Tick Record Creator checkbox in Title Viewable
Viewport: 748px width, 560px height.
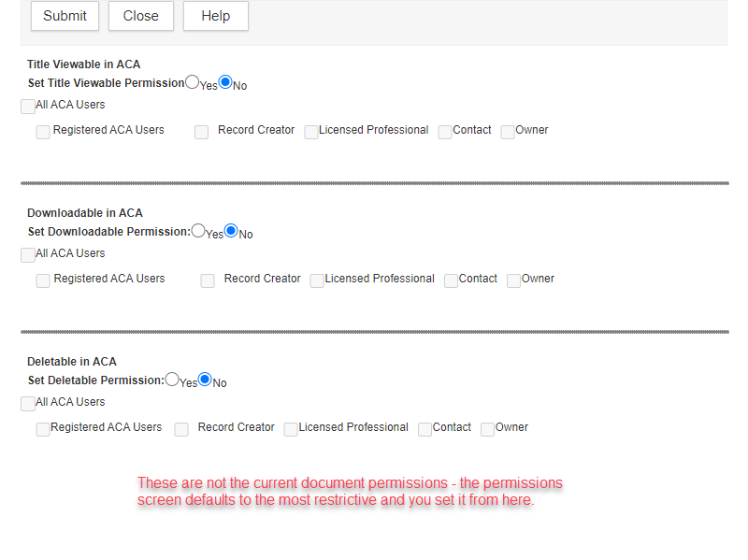pyautogui.click(x=202, y=133)
